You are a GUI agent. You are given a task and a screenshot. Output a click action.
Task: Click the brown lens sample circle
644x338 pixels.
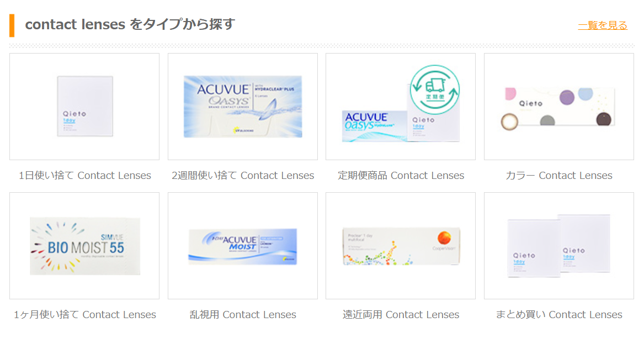510,122
